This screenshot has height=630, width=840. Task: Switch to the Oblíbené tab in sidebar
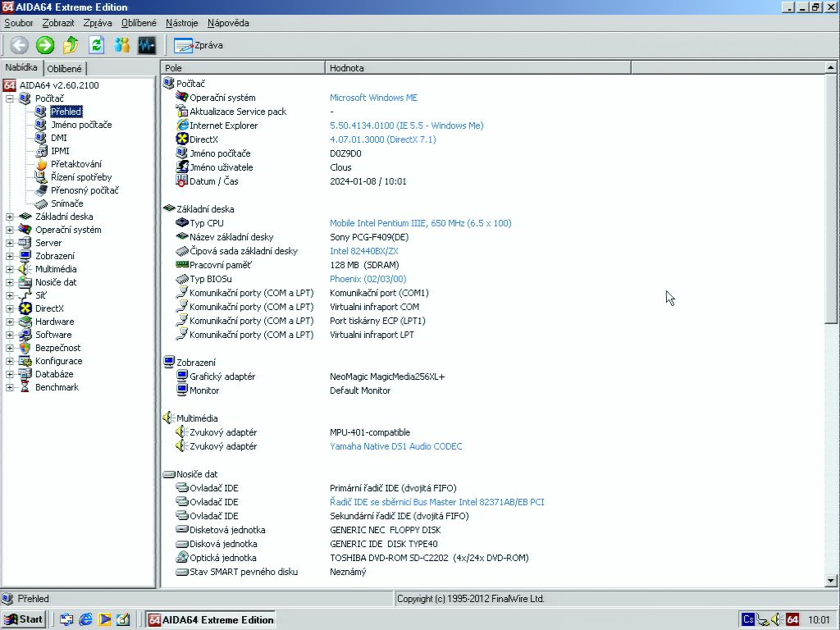64,69
